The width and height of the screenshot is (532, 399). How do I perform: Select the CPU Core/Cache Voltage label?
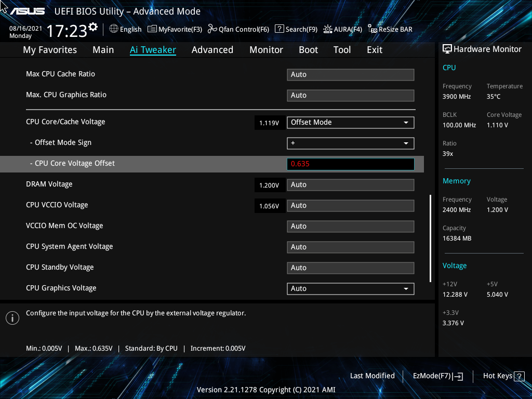click(x=65, y=122)
